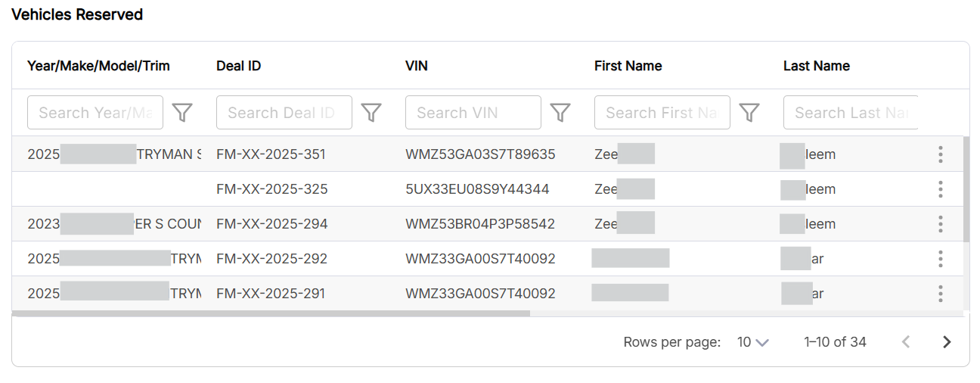The image size is (980, 383).
Task: Click filter icon next to Deal ID search
Action: [371, 113]
